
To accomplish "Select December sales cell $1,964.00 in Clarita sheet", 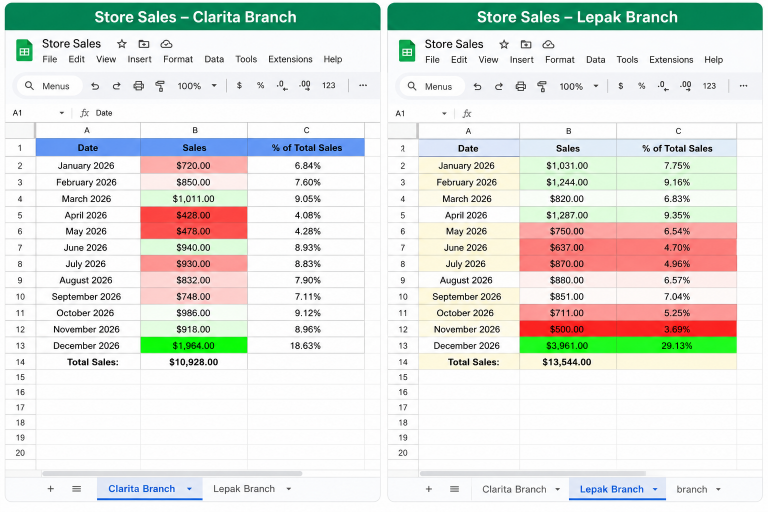I will [x=194, y=345].
